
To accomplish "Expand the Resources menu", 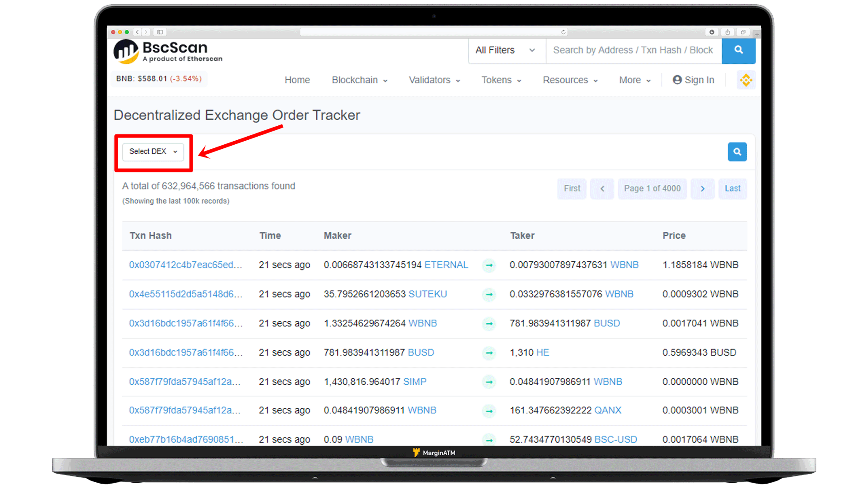I will (x=570, y=80).
